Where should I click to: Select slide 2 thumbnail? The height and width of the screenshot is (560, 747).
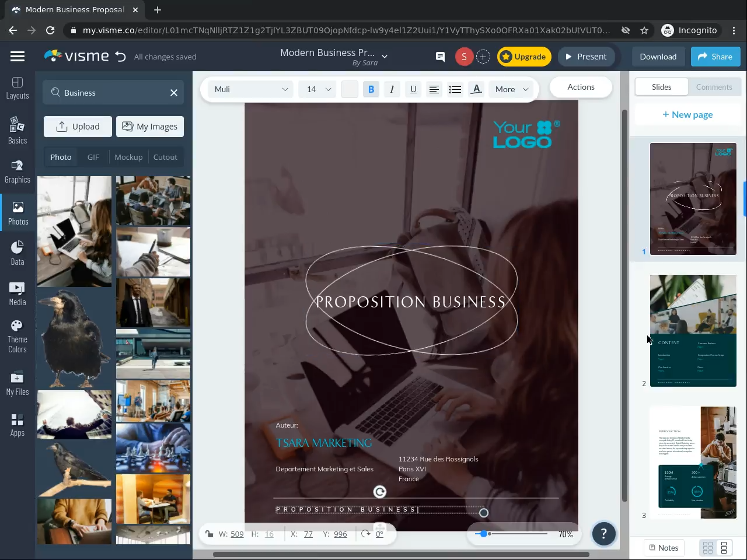click(693, 331)
